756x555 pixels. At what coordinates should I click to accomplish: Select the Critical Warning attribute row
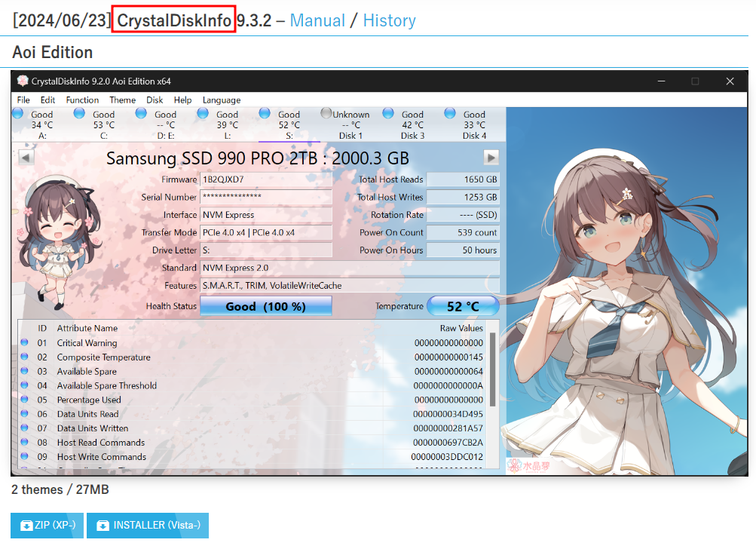pyautogui.click(x=252, y=343)
